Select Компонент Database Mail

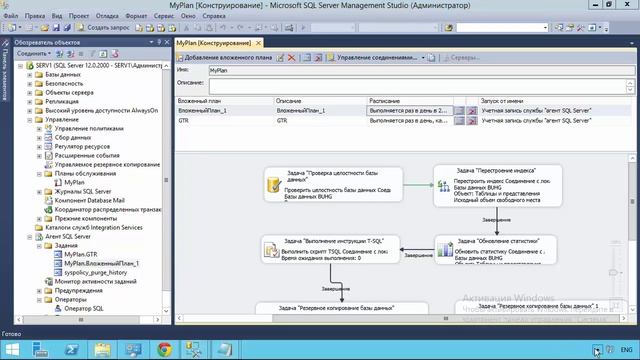tap(89, 200)
